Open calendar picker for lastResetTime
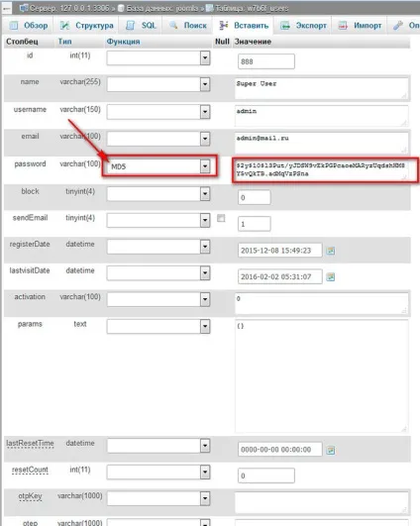Viewport: 420px width, 526px height. pyautogui.click(x=331, y=450)
